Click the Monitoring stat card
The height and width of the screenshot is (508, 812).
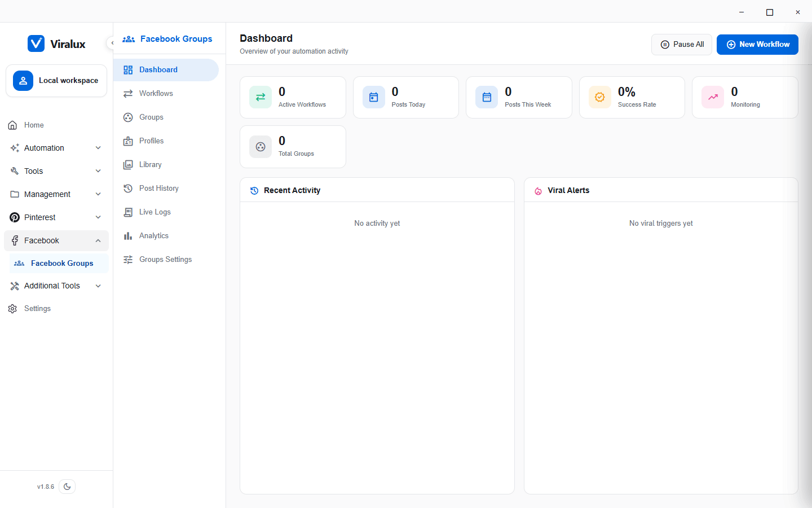tap(745, 97)
